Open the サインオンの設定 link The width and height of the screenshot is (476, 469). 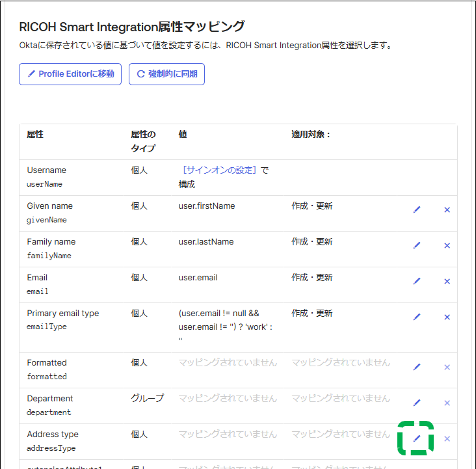coord(220,170)
